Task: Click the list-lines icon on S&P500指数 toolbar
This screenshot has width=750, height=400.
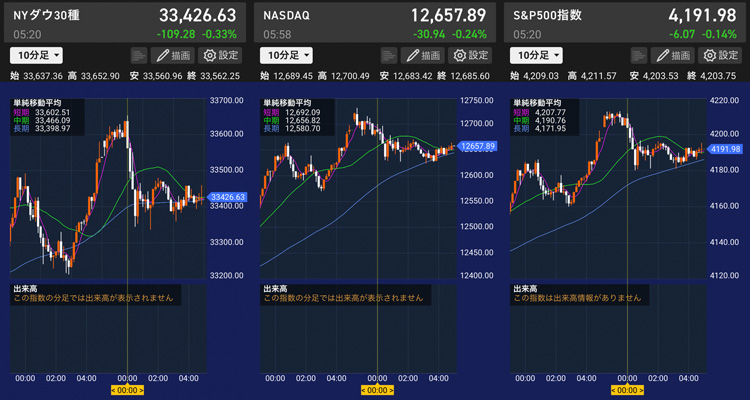Action: [639, 56]
